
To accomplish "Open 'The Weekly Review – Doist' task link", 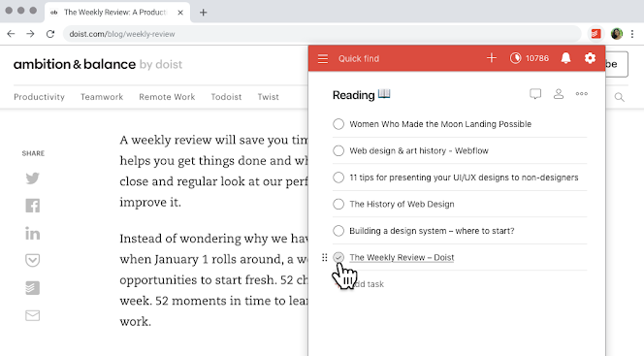I will click(x=402, y=257).
